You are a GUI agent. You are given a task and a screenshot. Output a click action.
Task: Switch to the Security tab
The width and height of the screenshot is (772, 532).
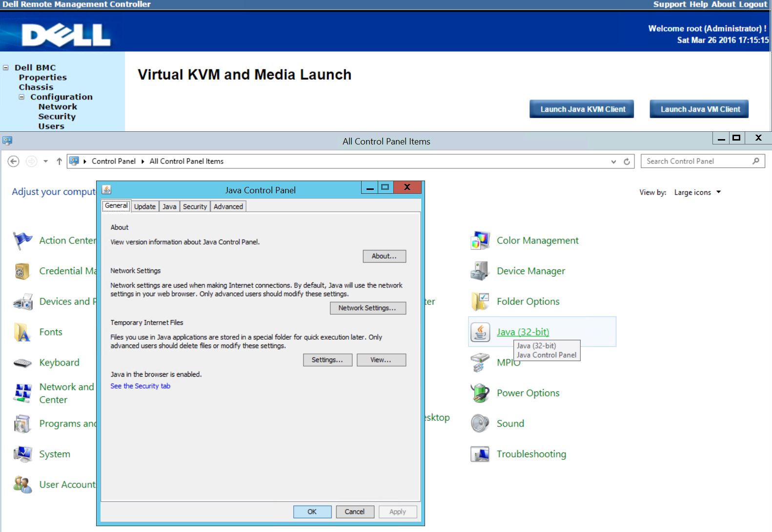click(x=195, y=206)
